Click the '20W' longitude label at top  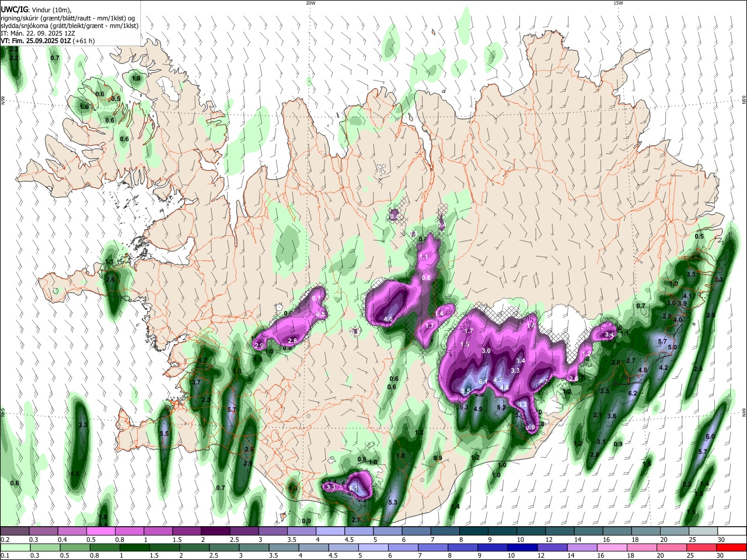coord(311,3)
